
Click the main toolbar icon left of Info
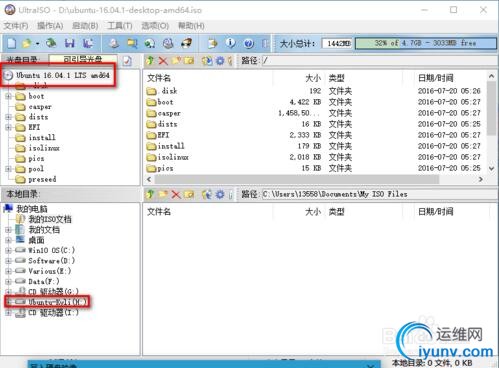[x=213, y=43]
